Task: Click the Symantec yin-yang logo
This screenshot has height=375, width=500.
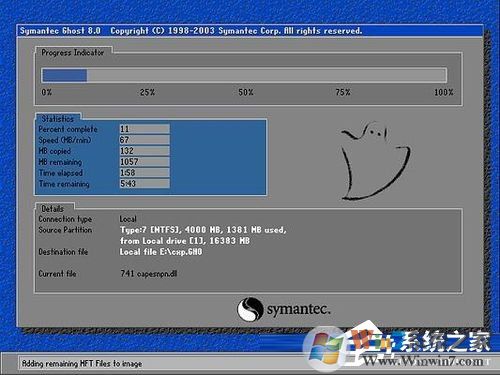Action: [250, 309]
